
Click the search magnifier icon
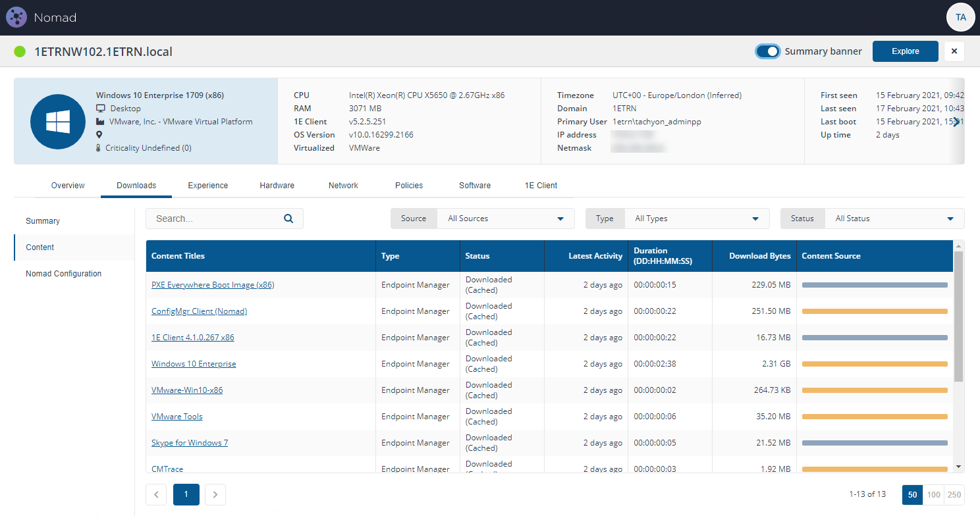288,219
